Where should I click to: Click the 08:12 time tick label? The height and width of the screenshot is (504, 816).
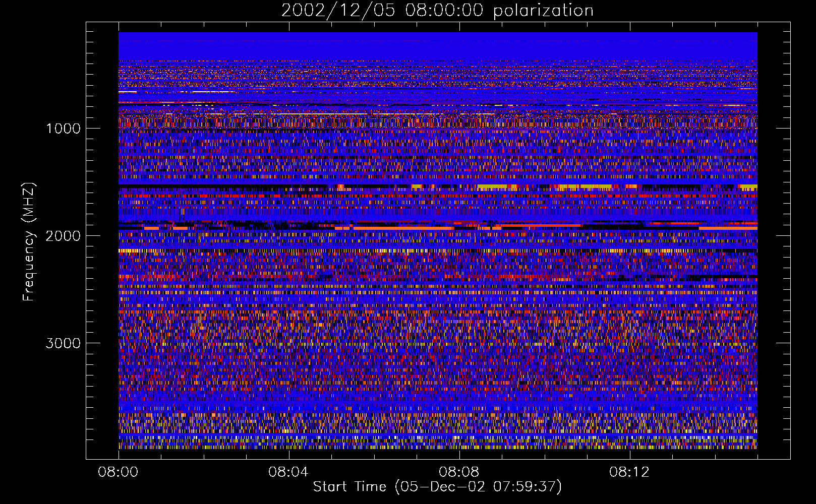click(629, 472)
